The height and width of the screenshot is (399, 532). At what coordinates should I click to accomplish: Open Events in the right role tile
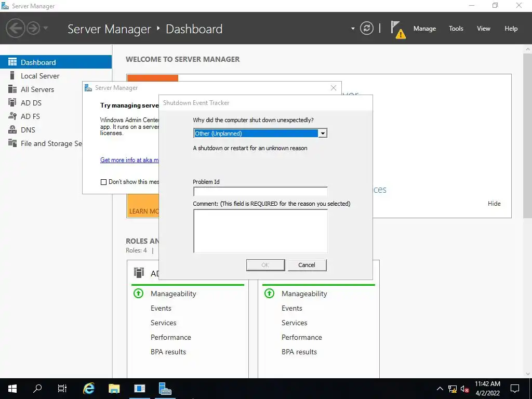pyautogui.click(x=292, y=308)
